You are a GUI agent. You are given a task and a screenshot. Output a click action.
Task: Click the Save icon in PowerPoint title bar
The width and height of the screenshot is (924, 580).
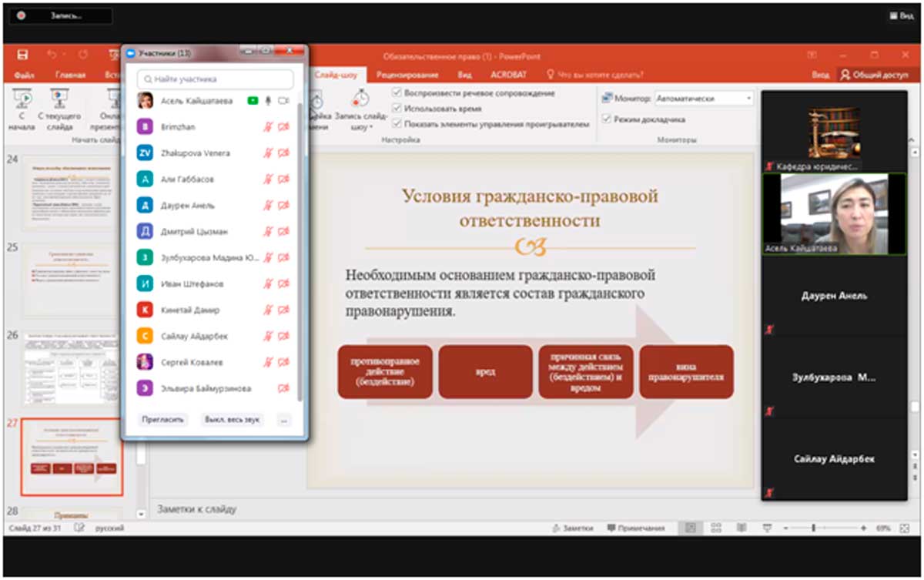[x=22, y=55]
